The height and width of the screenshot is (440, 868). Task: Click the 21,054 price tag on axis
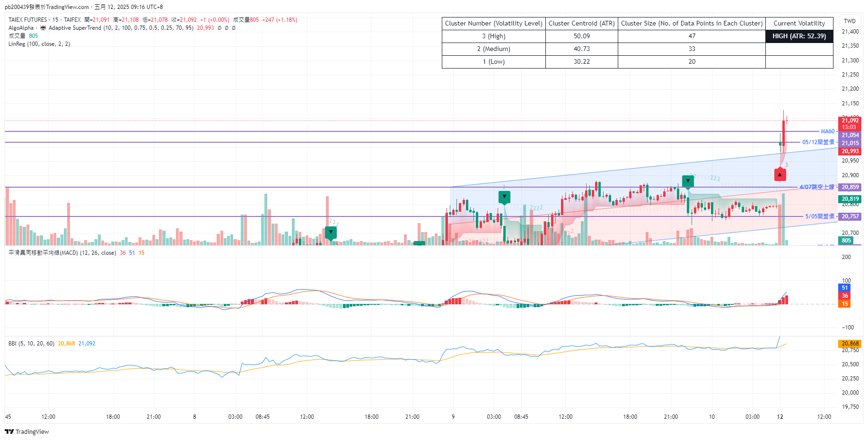pos(850,135)
